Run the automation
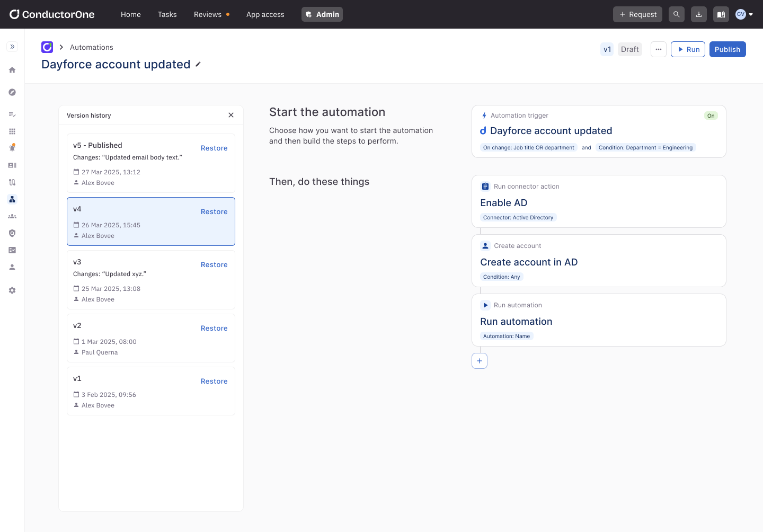Image resolution: width=763 pixels, height=532 pixels. pyautogui.click(x=688, y=49)
